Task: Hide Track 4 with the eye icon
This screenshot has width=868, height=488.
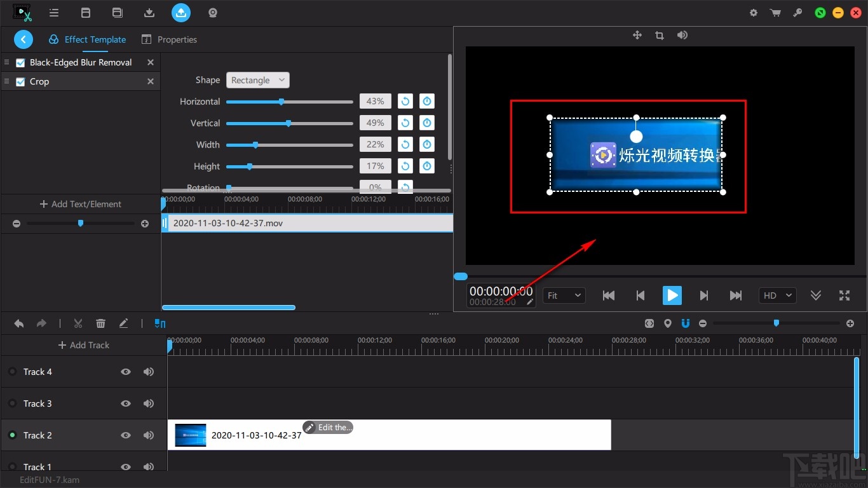Action: [126, 372]
